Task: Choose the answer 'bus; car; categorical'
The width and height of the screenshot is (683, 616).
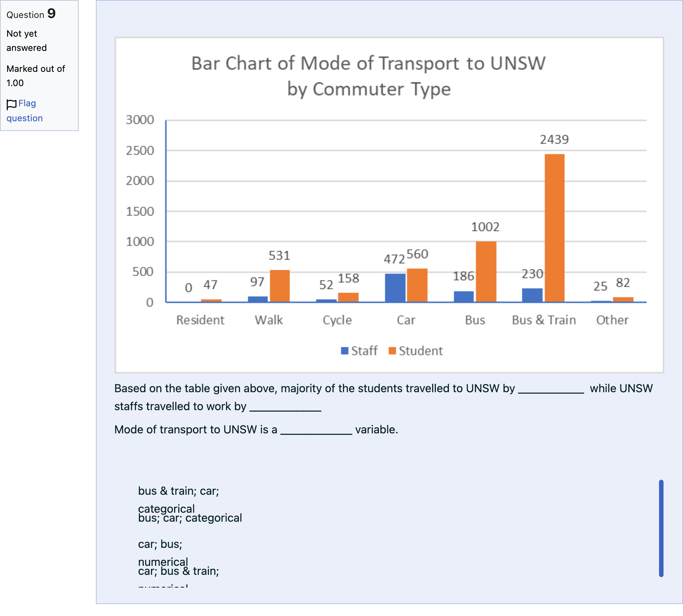Action: pyautogui.click(x=190, y=518)
